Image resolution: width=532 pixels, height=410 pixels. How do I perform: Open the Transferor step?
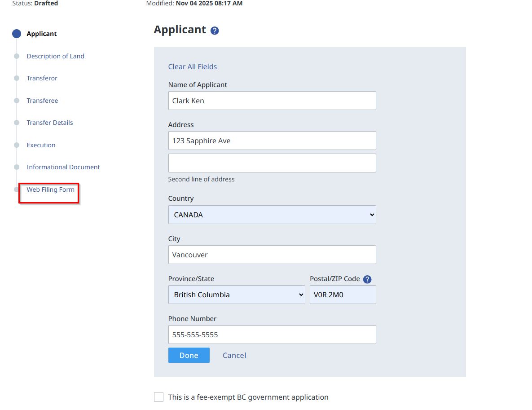click(42, 78)
